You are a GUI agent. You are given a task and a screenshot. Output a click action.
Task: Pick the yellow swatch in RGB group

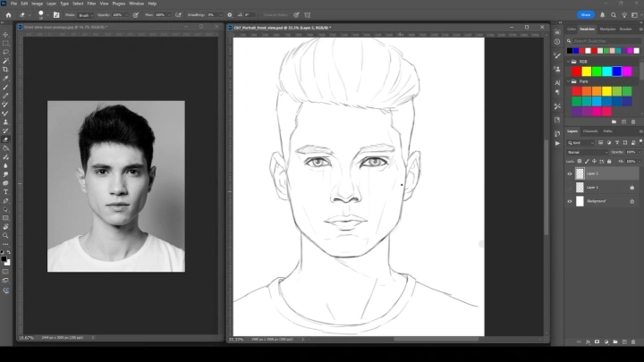(x=588, y=72)
